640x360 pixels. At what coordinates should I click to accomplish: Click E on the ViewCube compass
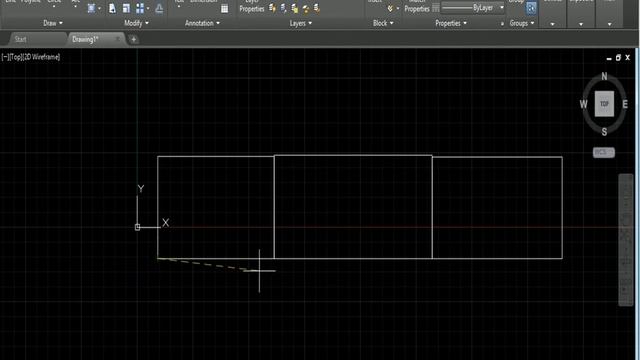[x=625, y=104]
